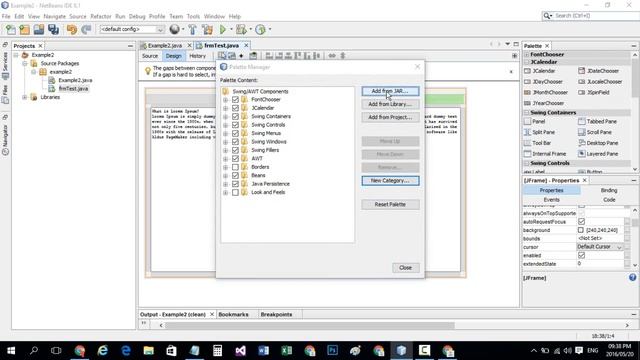Viewport: 640px width, 360px height.
Task: Toggle the enabled property checkbox
Action: coord(581,256)
